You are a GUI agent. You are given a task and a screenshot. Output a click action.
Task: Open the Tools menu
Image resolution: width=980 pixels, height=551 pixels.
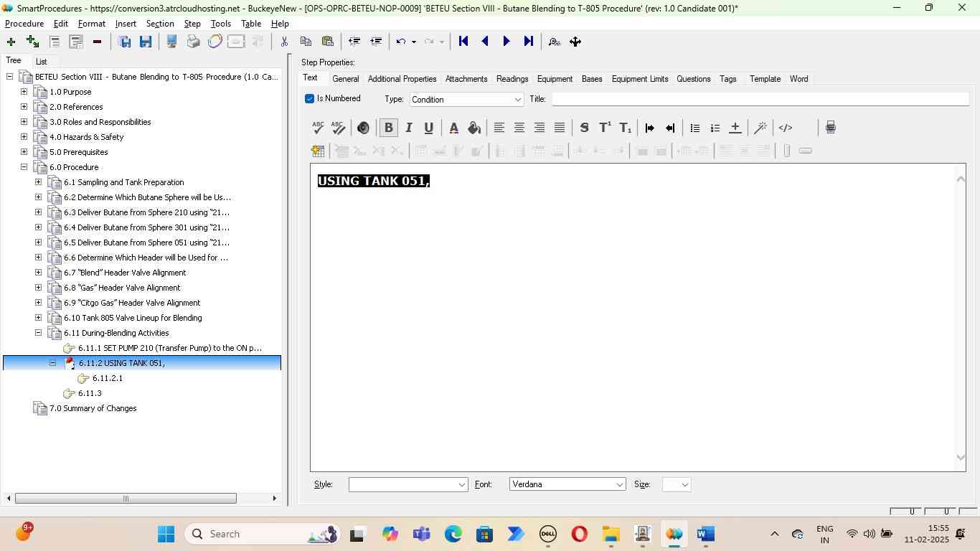click(x=221, y=24)
